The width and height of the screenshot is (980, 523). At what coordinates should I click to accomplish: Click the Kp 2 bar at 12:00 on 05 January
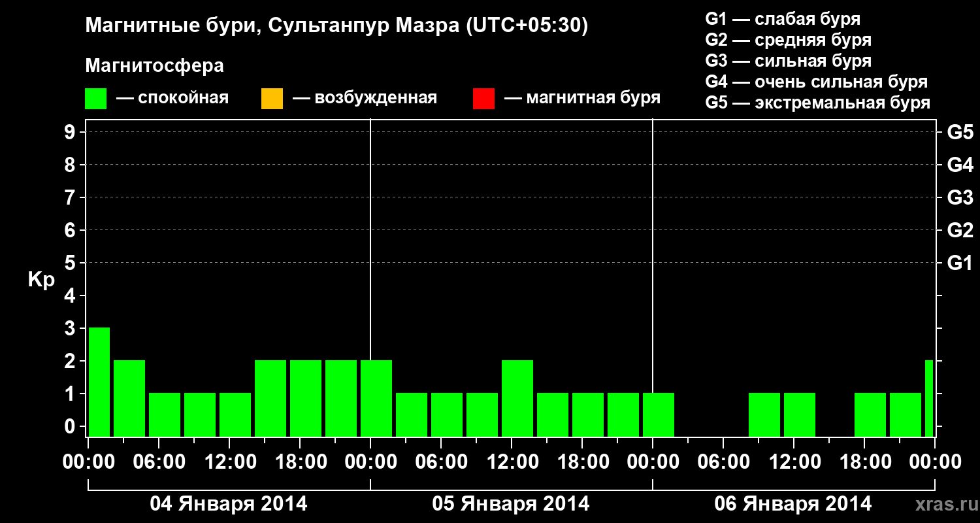517,398
